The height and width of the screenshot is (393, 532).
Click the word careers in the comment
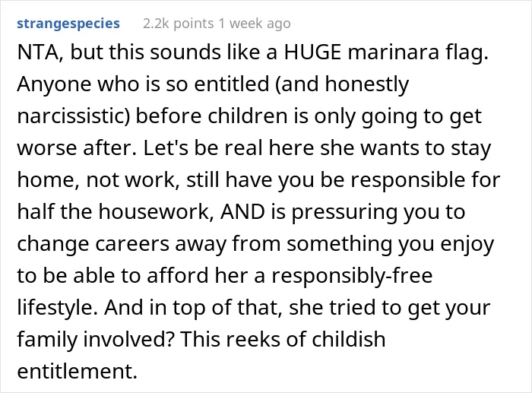click(x=131, y=244)
